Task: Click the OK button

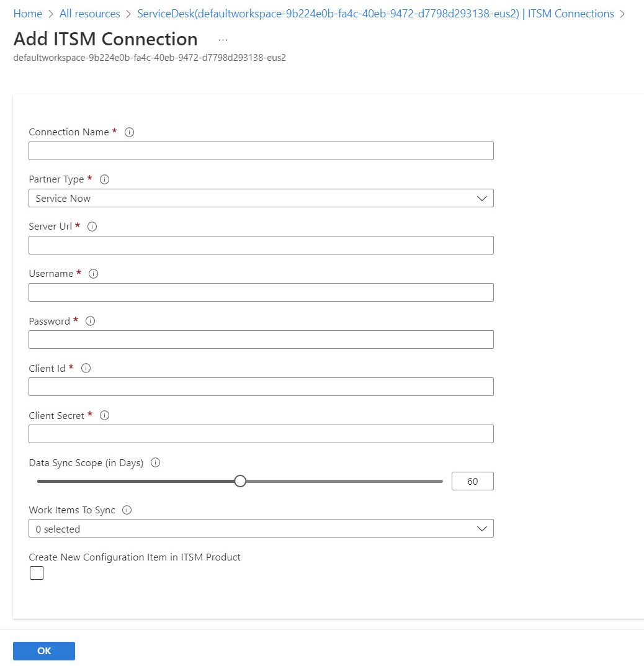Action: tap(44, 650)
